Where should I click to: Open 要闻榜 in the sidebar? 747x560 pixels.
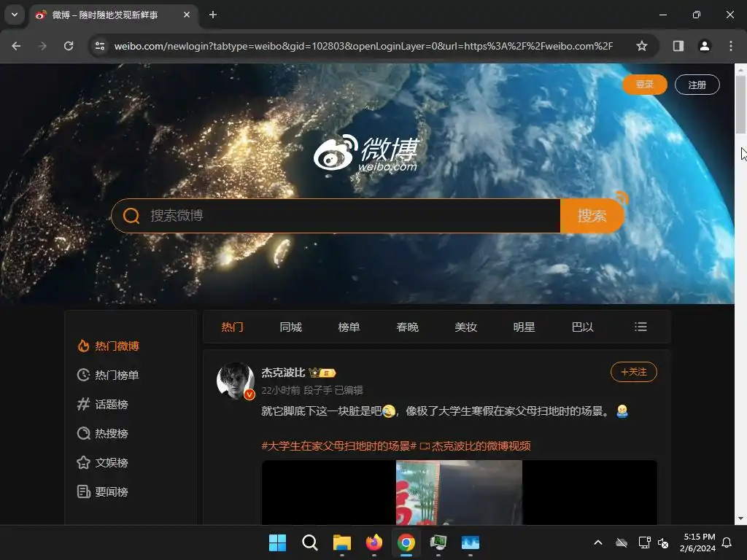click(x=102, y=491)
